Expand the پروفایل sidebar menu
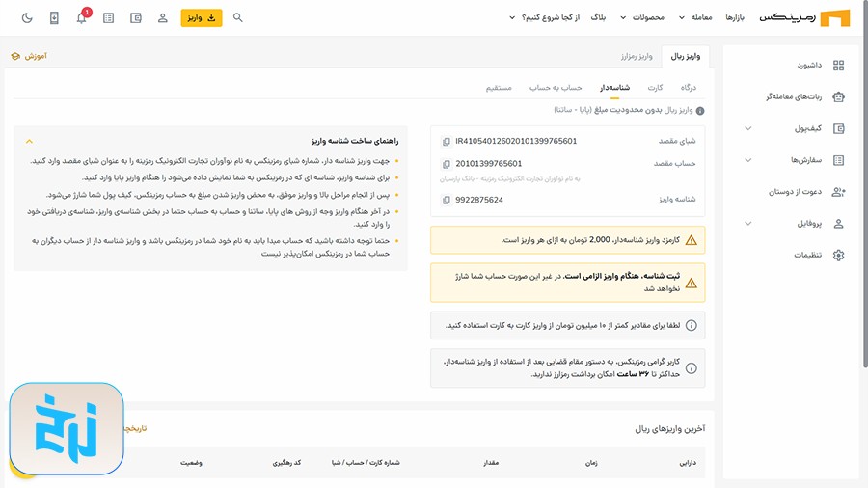This screenshot has height=488, width=868. pyautogui.click(x=748, y=224)
